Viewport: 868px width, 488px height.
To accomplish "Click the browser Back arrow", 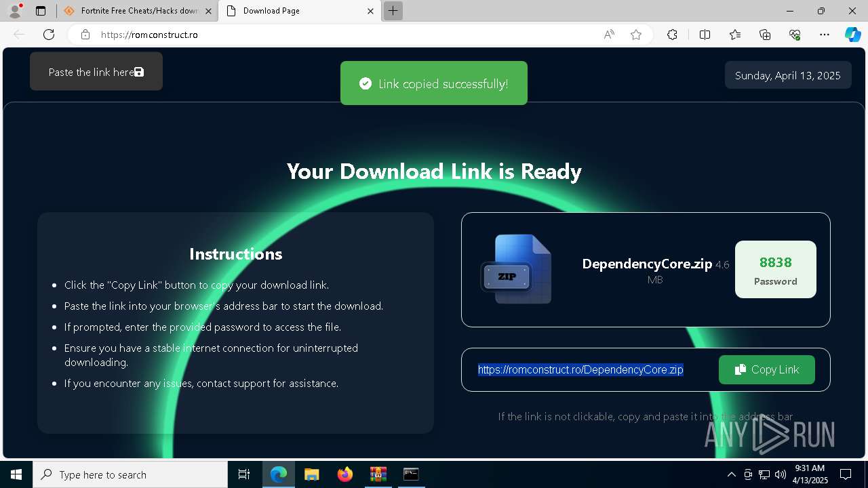I will click(x=19, y=35).
